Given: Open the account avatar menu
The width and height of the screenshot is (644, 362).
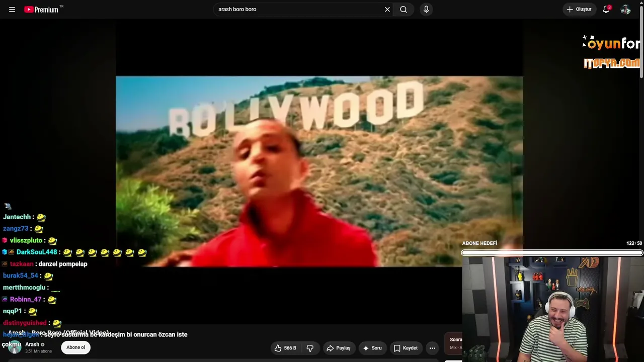Looking at the screenshot, I should [x=625, y=10].
